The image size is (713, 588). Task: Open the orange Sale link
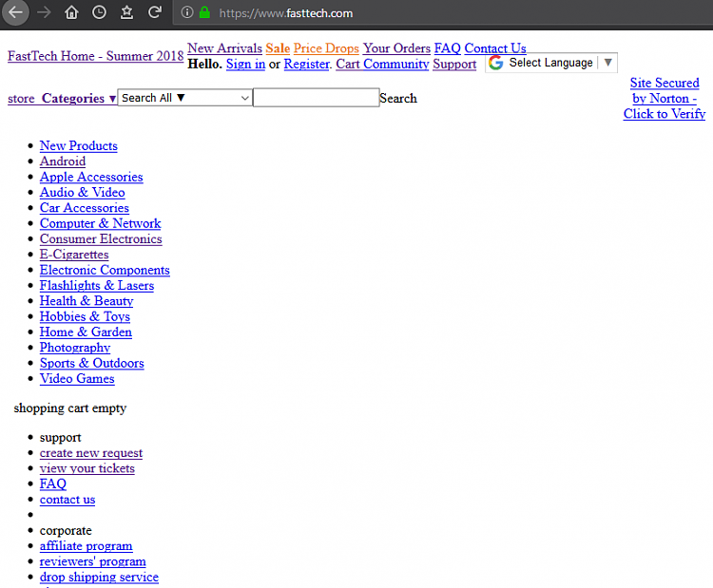(x=278, y=48)
